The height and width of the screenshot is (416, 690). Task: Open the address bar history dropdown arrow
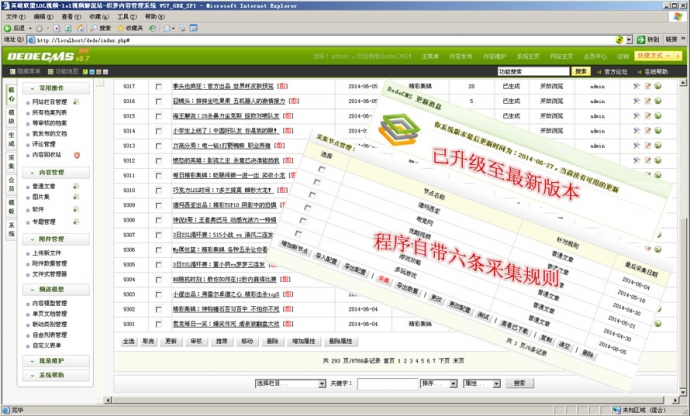tap(629, 40)
